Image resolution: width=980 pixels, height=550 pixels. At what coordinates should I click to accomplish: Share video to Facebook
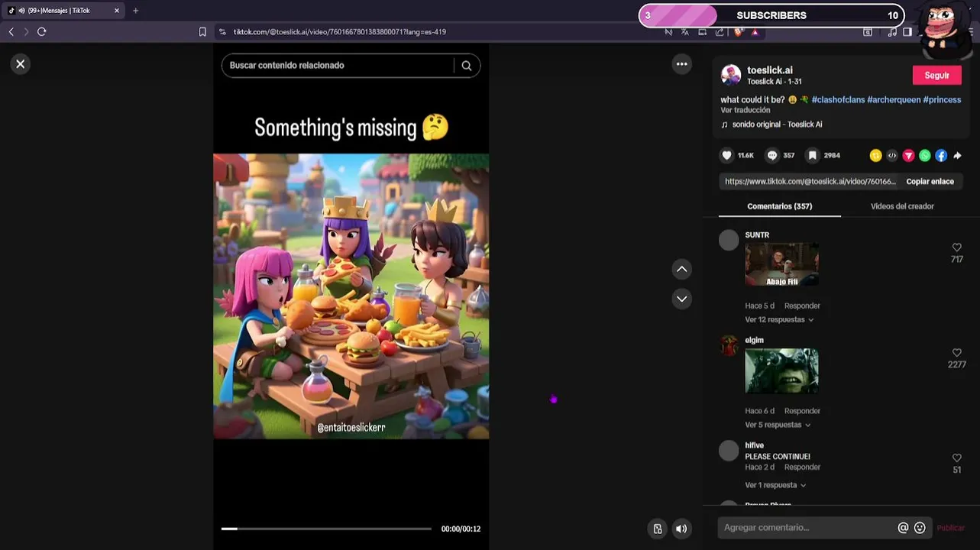coord(941,155)
